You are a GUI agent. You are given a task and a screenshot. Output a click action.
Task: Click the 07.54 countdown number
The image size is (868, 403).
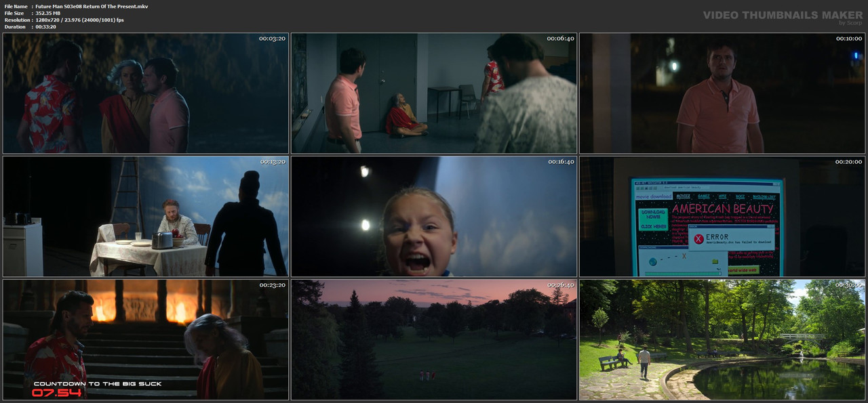click(x=56, y=393)
